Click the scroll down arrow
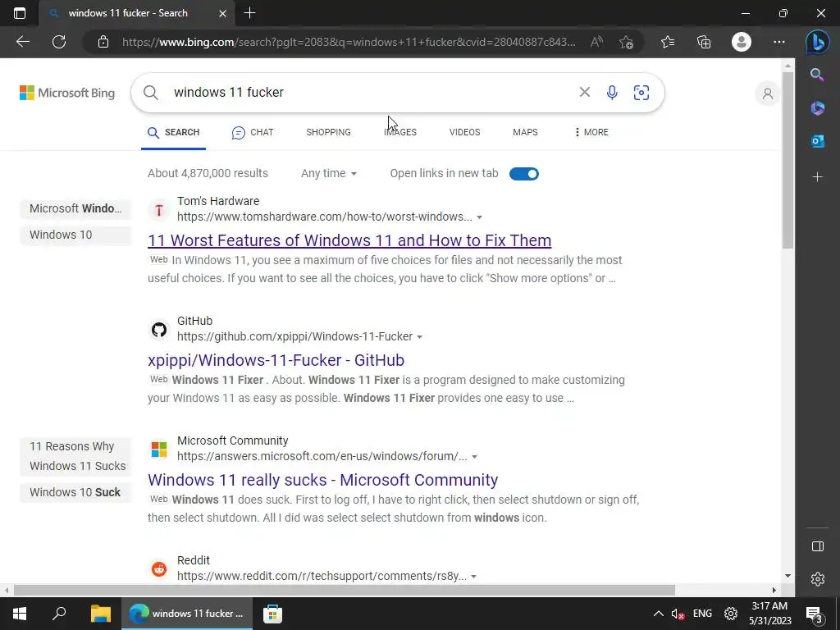The image size is (840, 630). click(787, 576)
